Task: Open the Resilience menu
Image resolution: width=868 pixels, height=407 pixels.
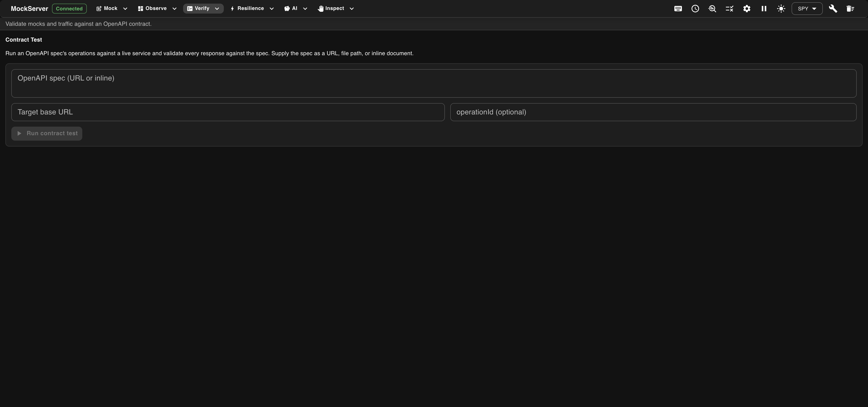Action: 252,8
